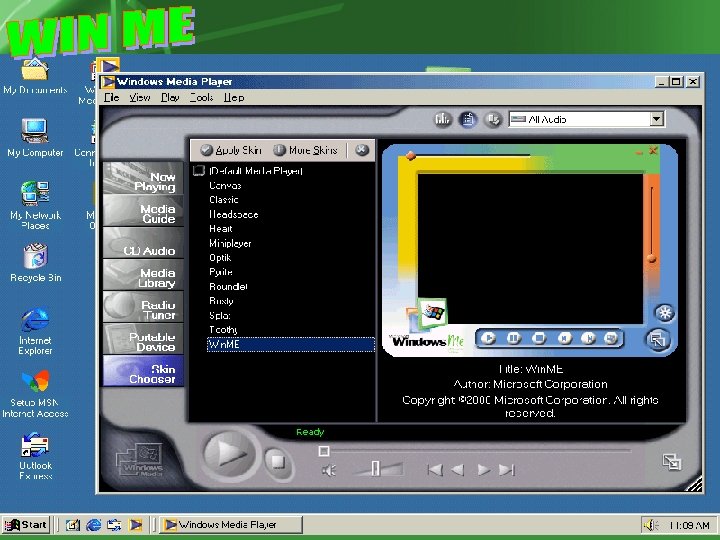Toggle the playlist display icon

467,119
